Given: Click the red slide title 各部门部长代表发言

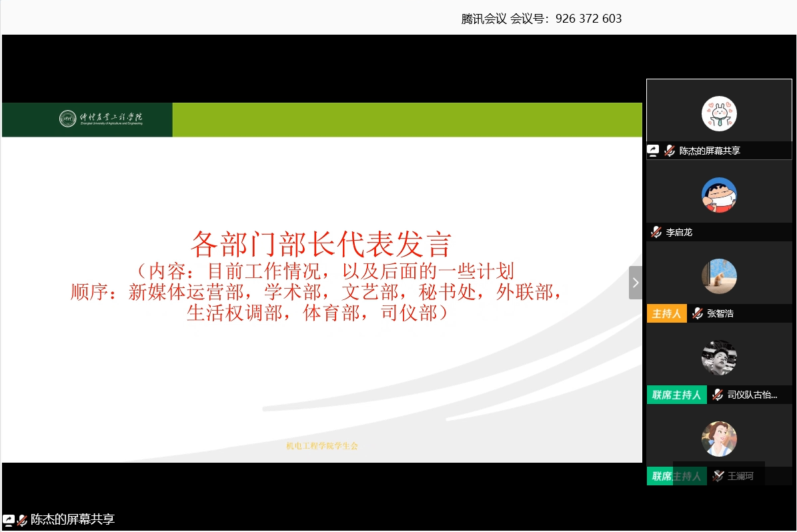Looking at the screenshot, I should 321,244.
